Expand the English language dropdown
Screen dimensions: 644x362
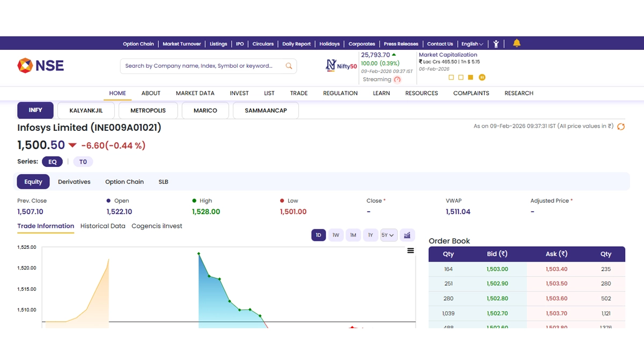(x=472, y=44)
